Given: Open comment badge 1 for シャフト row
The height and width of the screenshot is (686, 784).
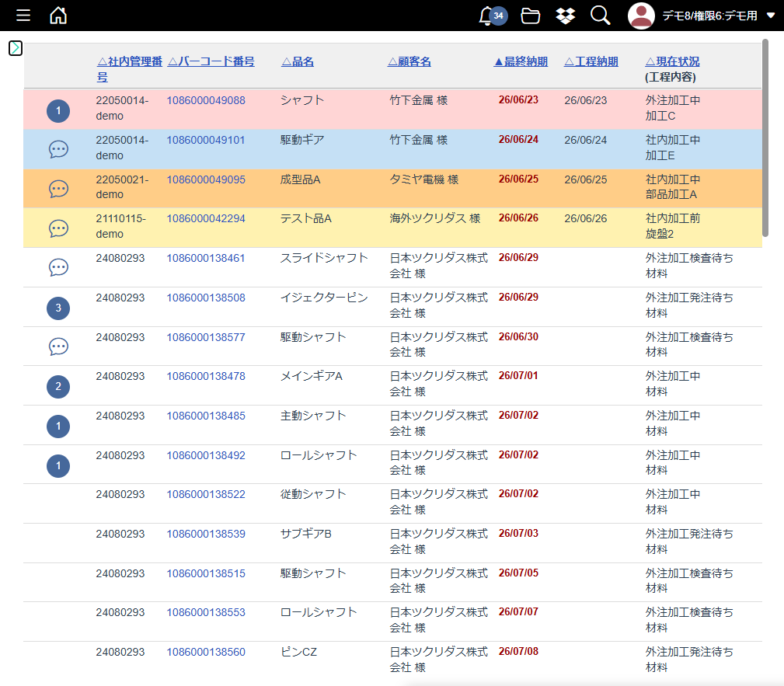Looking at the screenshot, I should [x=58, y=110].
